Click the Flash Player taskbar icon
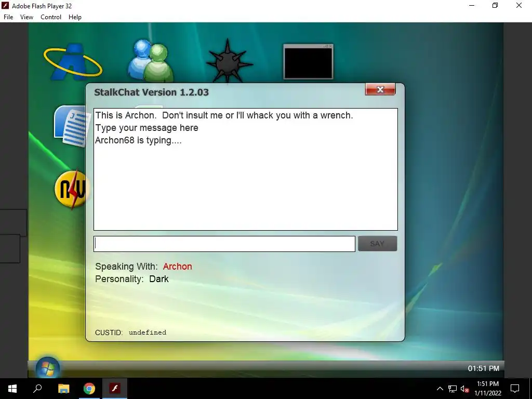 click(115, 389)
